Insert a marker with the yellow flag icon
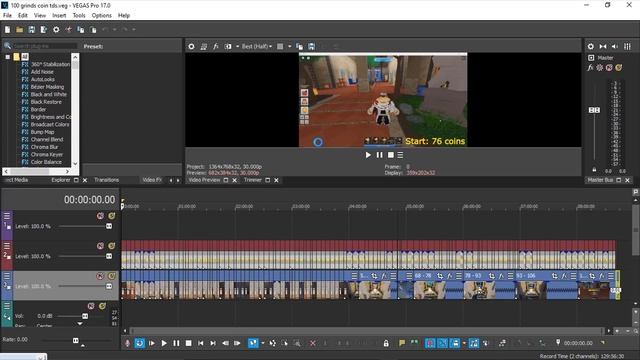This screenshot has width=640, height=360. pos(402,343)
